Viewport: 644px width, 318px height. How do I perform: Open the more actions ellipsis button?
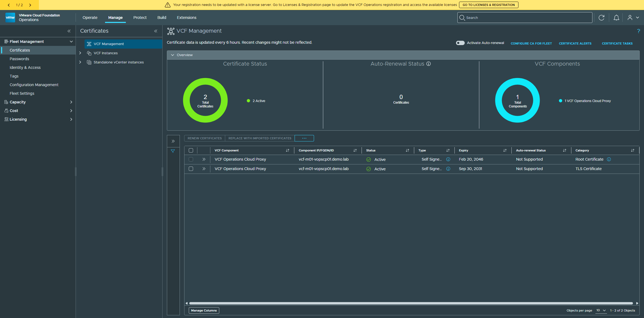[304, 138]
